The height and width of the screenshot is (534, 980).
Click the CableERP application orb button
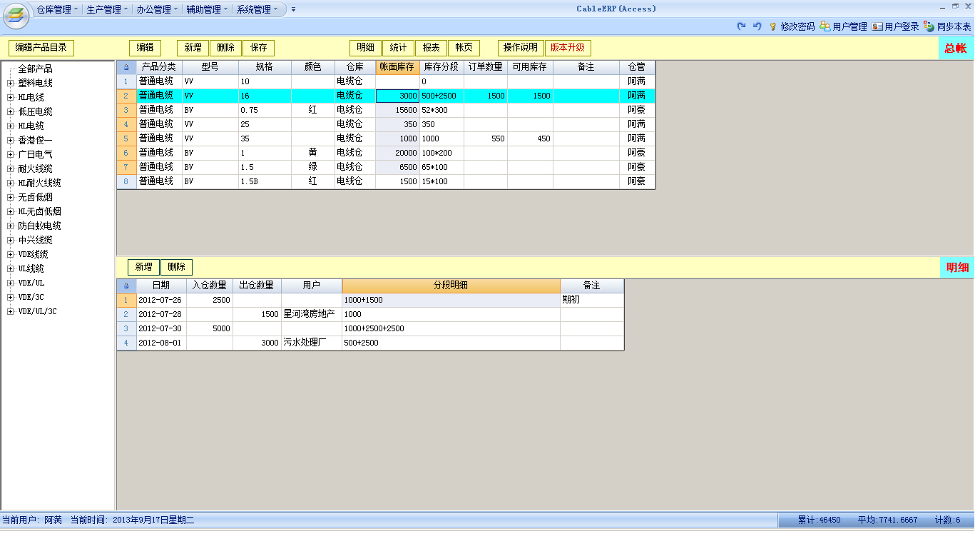coord(16,16)
